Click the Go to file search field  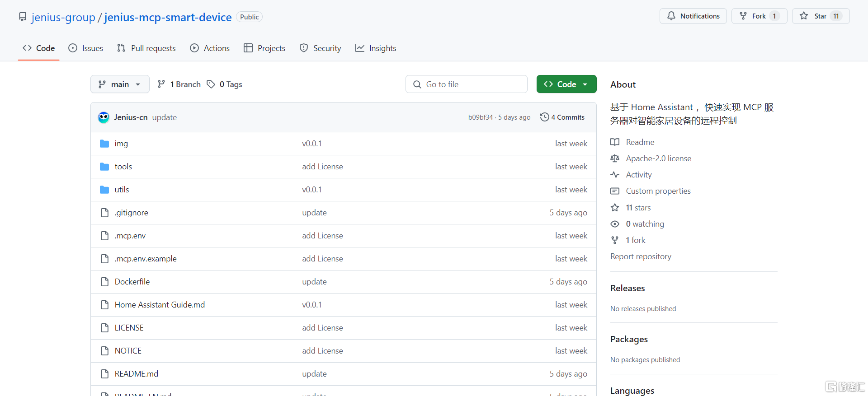[x=467, y=84]
